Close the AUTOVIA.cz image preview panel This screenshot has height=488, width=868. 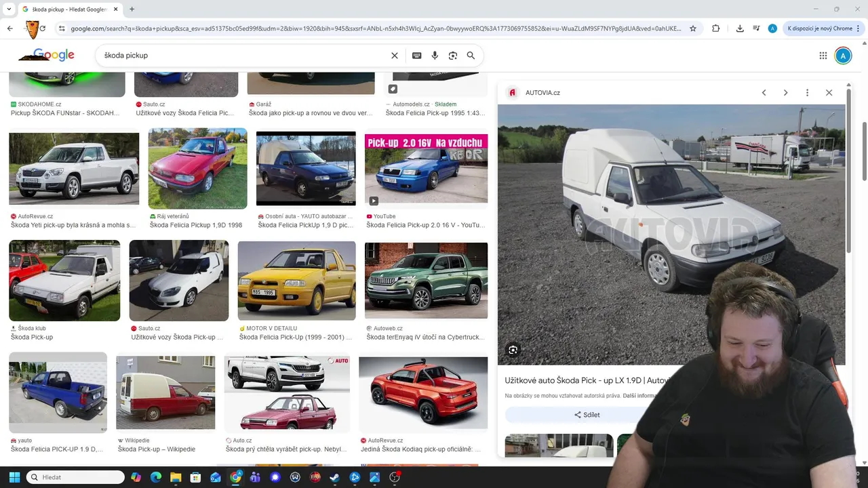click(x=829, y=93)
